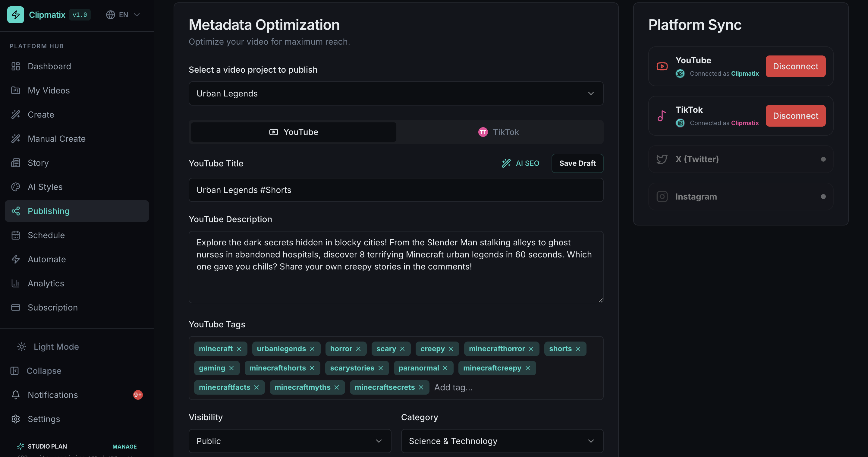Open the video project dropdown showing Urban Legends

[x=396, y=93]
